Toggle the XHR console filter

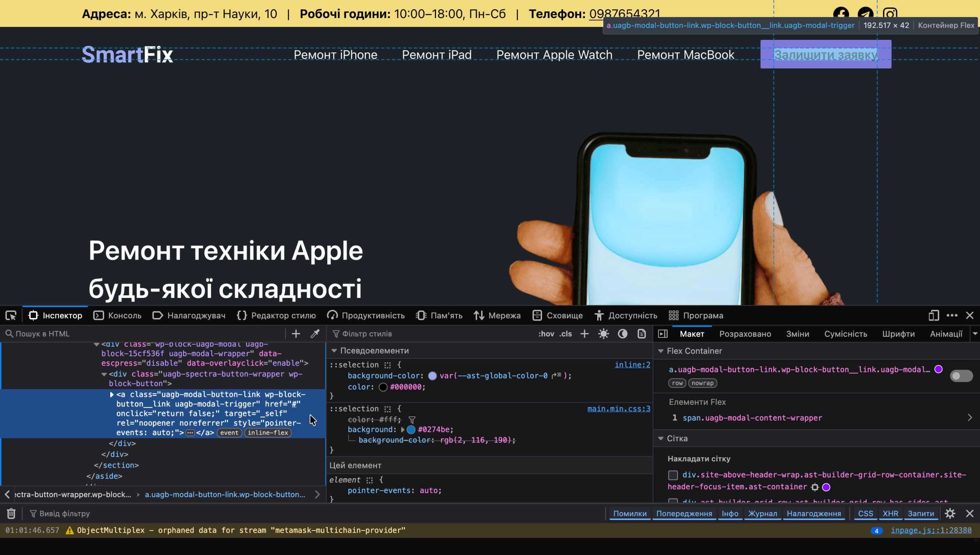[x=890, y=513]
